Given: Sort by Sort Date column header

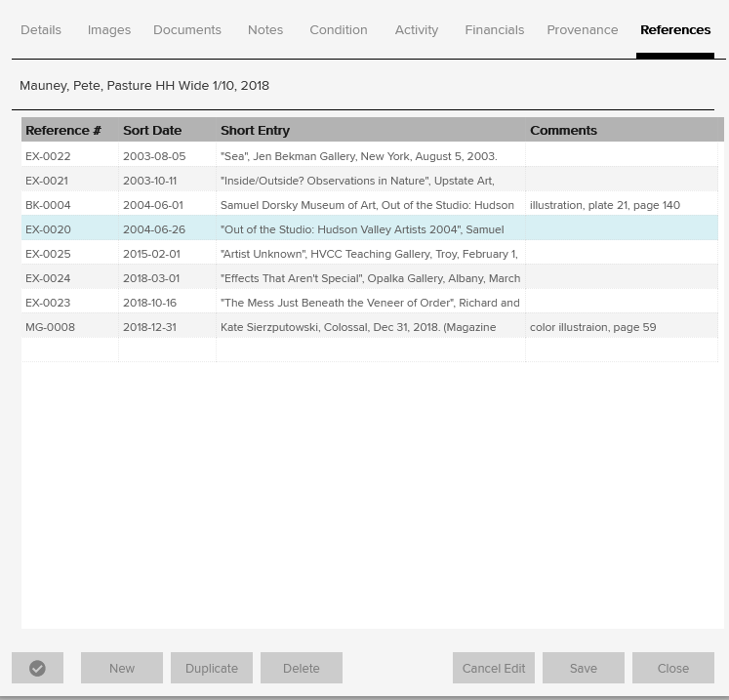Looking at the screenshot, I should click(168, 130).
